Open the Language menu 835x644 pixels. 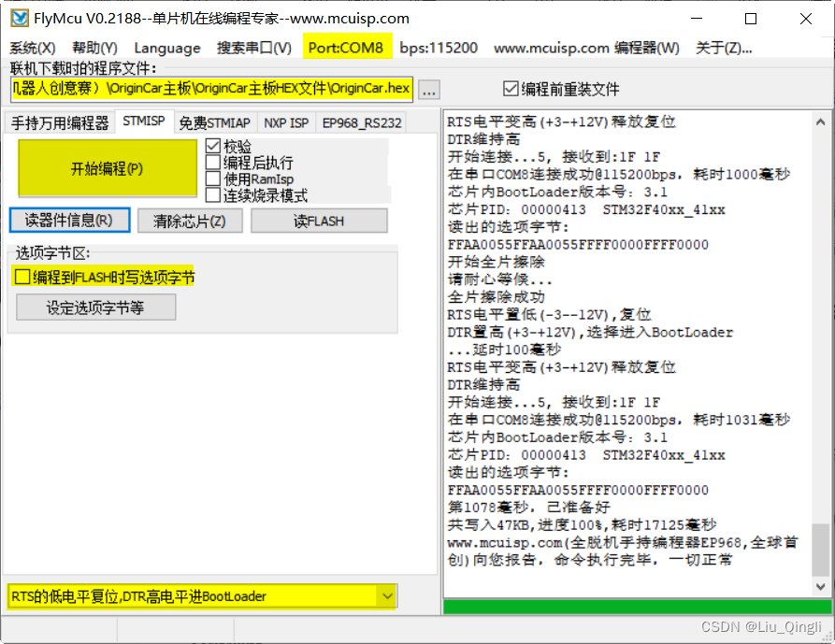167,48
